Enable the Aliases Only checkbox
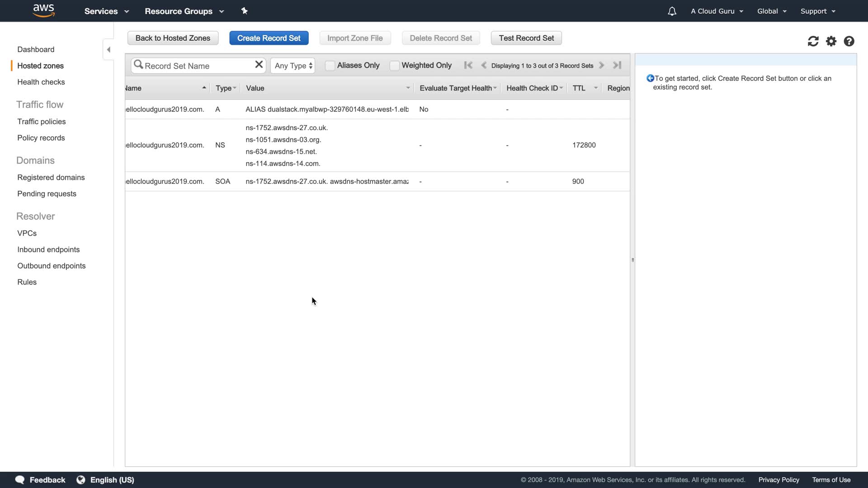The width and height of the screenshot is (868, 488). click(x=330, y=66)
